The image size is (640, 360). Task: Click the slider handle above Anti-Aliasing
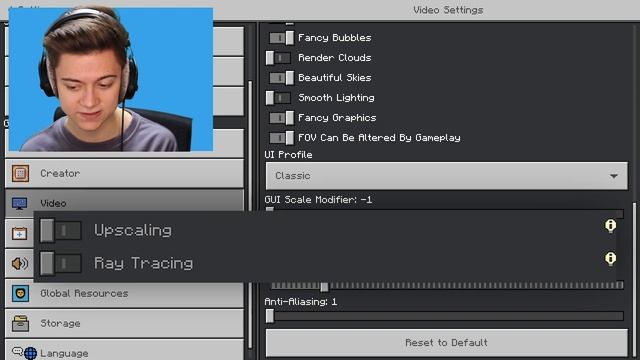[x=324, y=286]
